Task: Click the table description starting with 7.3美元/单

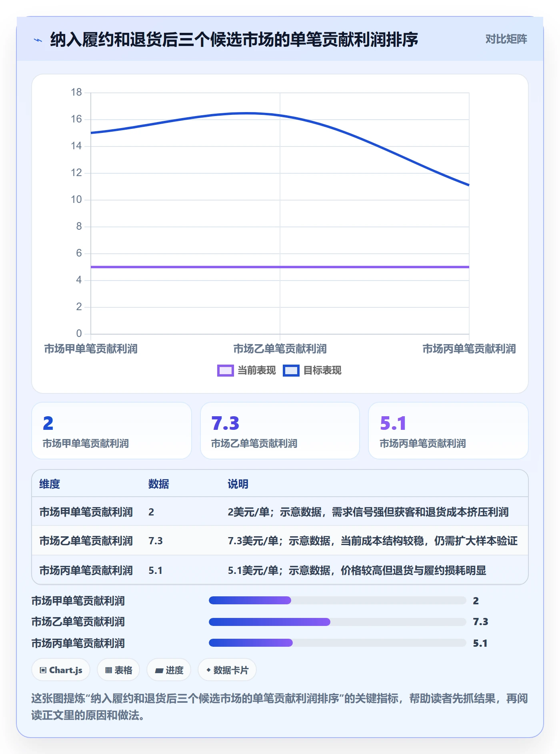Action: point(373,541)
